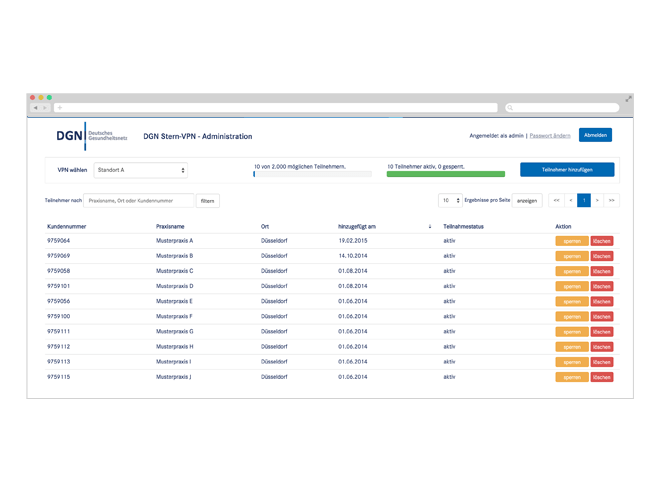Click sperren for Musterpraxis I
This screenshot has height=500, width=660.
572,362
